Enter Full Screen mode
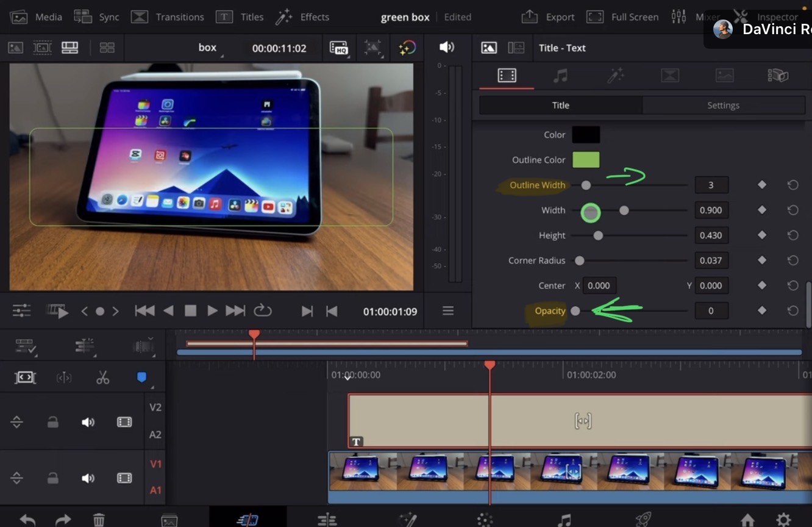This screenshot has width=812, height=527. (x=622, y=17)
